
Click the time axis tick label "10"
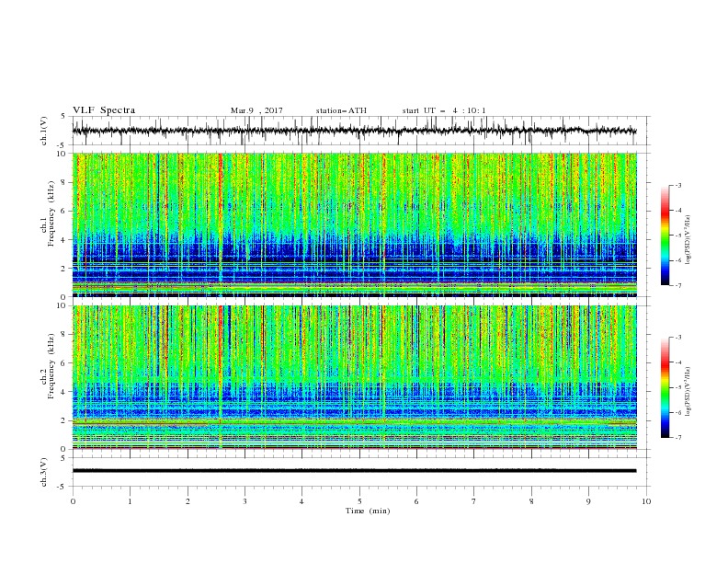(x=646, y=501)
